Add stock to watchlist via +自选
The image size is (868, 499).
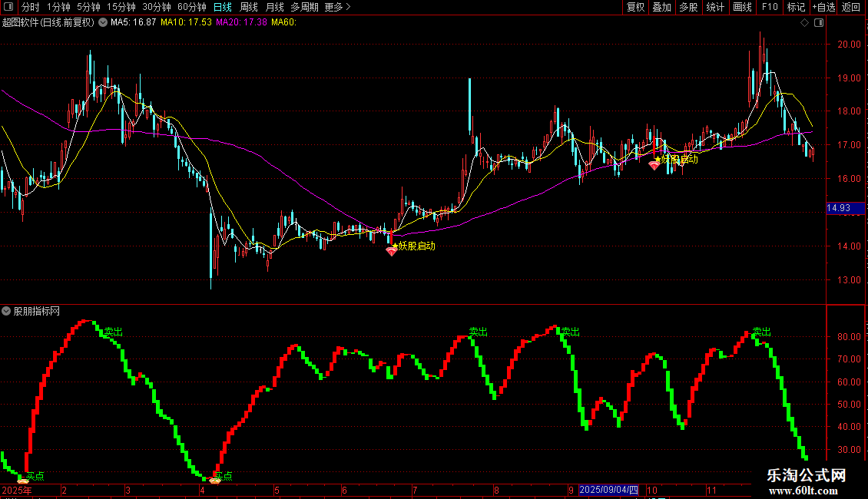pos(823,7)
